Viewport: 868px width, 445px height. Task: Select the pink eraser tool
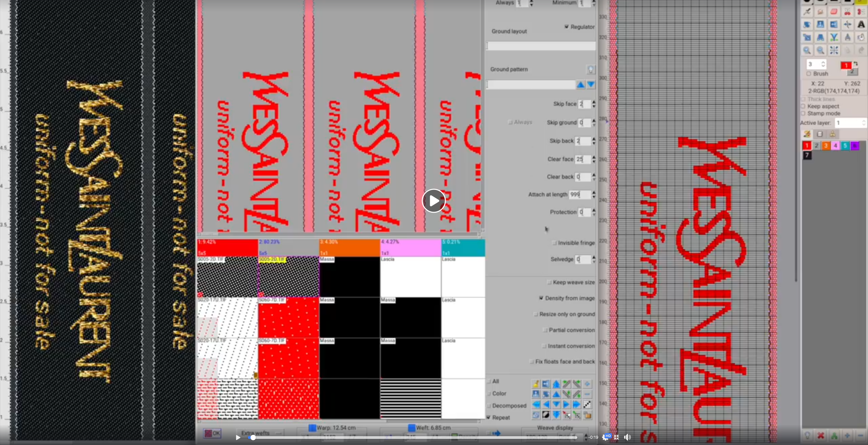point(834,12)
